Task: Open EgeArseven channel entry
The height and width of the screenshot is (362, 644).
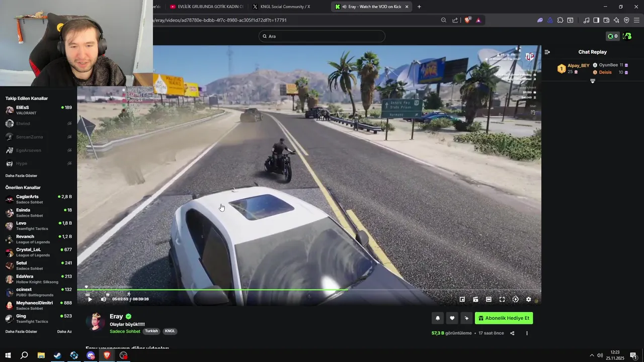Action: pyautogui.click(x=38, y=150)
